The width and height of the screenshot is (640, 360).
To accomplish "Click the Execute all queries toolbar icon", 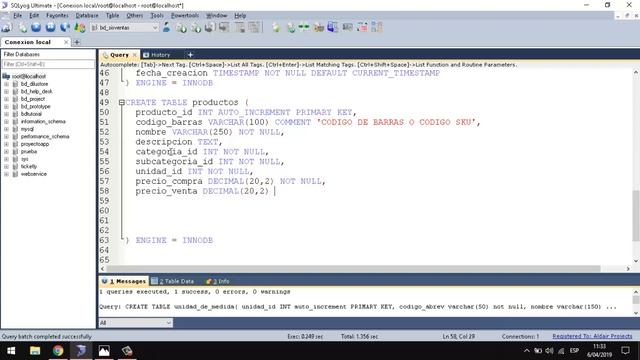I will (x=51, y=27).
